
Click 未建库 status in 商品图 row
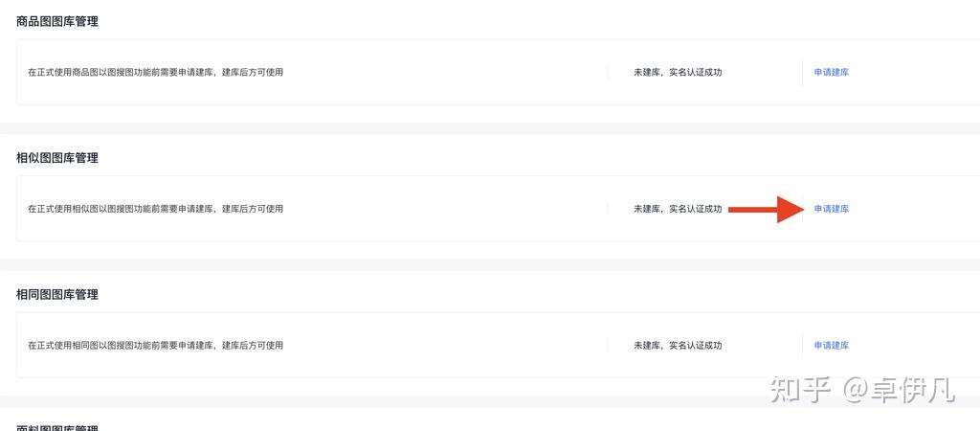[x=678, y=73]
